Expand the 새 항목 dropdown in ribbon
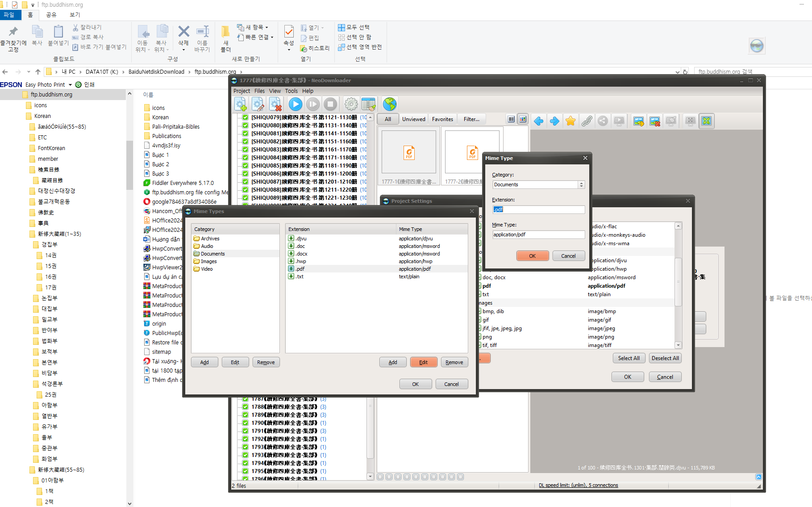 [x=267, y=28]
